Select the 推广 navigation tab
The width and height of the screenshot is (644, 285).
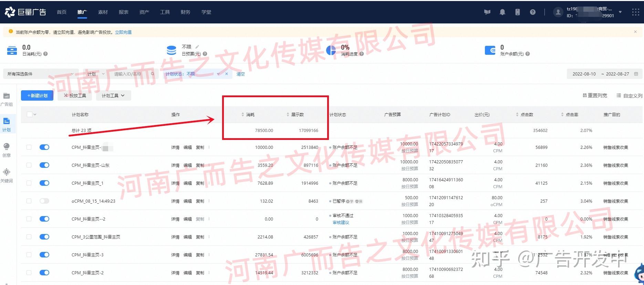pos(82,12)
